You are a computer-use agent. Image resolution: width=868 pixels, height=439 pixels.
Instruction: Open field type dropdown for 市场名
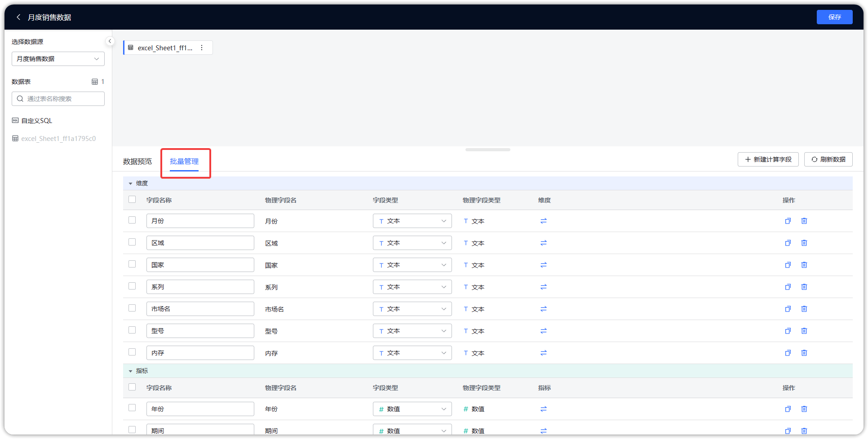pyautogui.click(x=412, y=309)
